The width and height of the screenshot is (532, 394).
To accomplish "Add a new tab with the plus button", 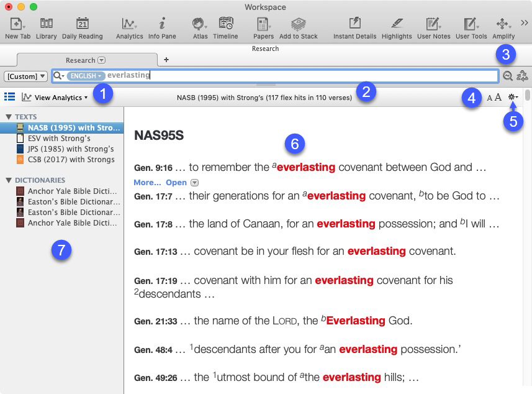I will click(x=166, y=60).
